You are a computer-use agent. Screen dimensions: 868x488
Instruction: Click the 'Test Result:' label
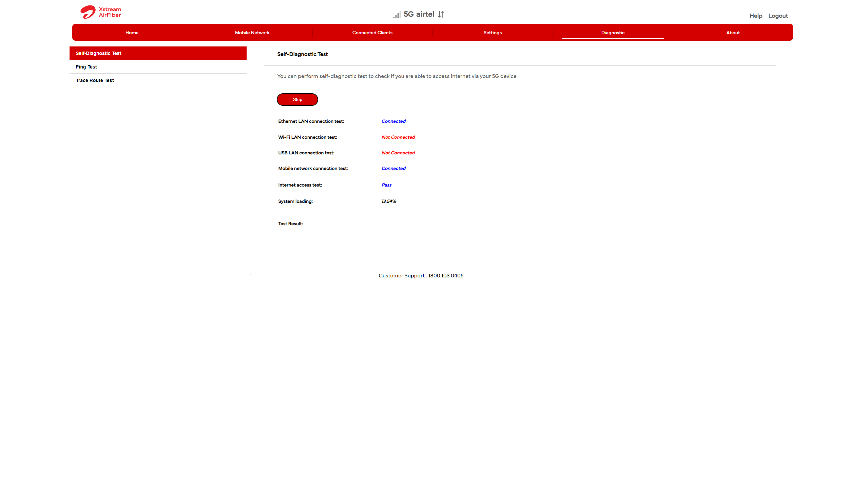pos(290,223)
